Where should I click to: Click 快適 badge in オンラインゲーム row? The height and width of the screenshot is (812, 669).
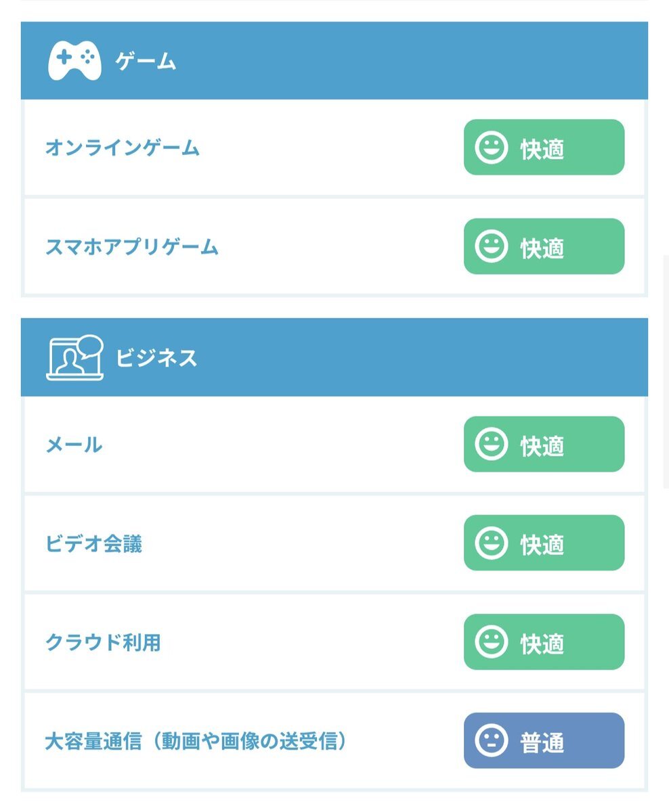click(x=544, y=148)
